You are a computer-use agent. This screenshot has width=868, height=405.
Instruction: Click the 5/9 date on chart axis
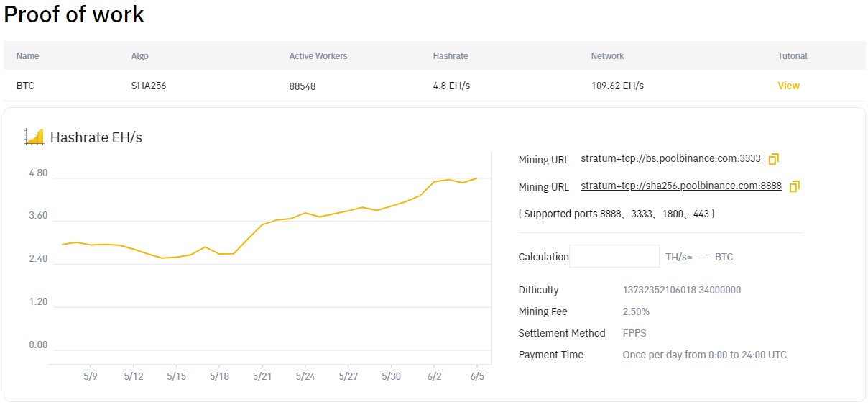click(x=91, y=376)
